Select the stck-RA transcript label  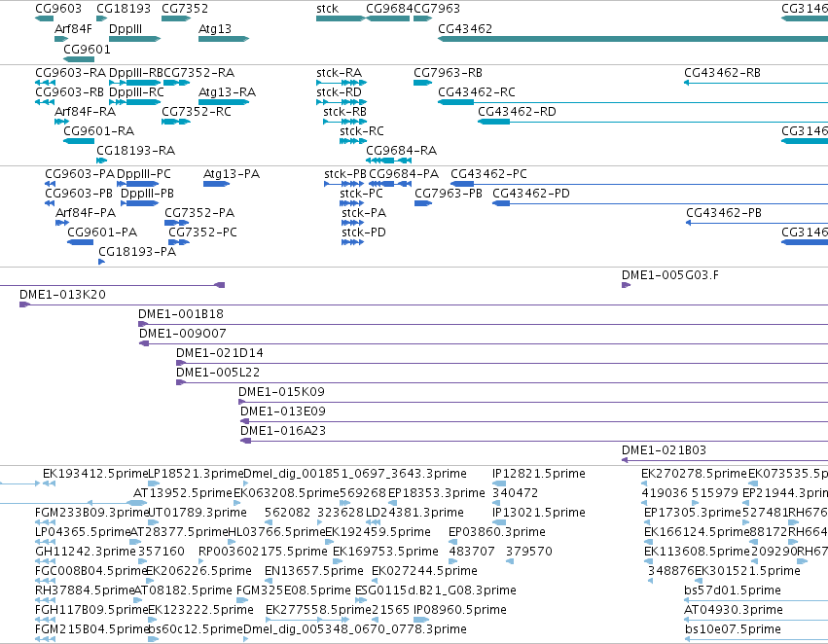coord(339,72)
